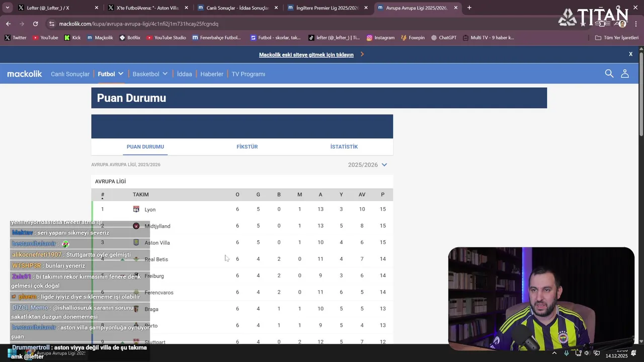Open Canlı Sonuçlar in the nav
Screen dimensions: 644x362
click(70, 74)
